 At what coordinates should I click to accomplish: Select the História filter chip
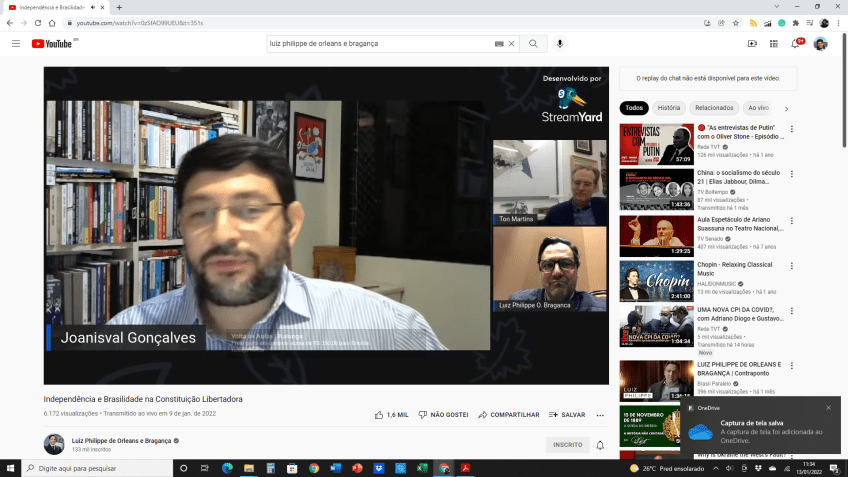669,108
